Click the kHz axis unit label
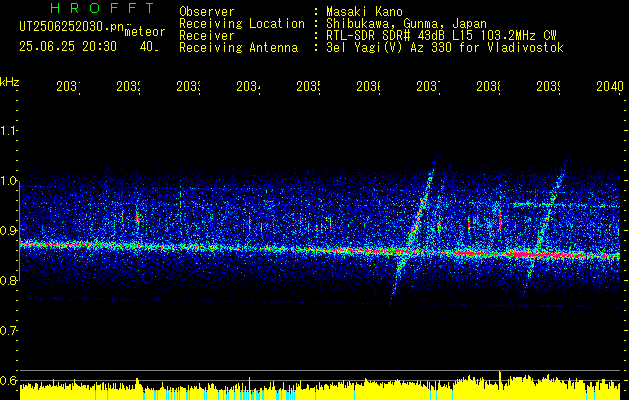 click(x=10, y=82)
